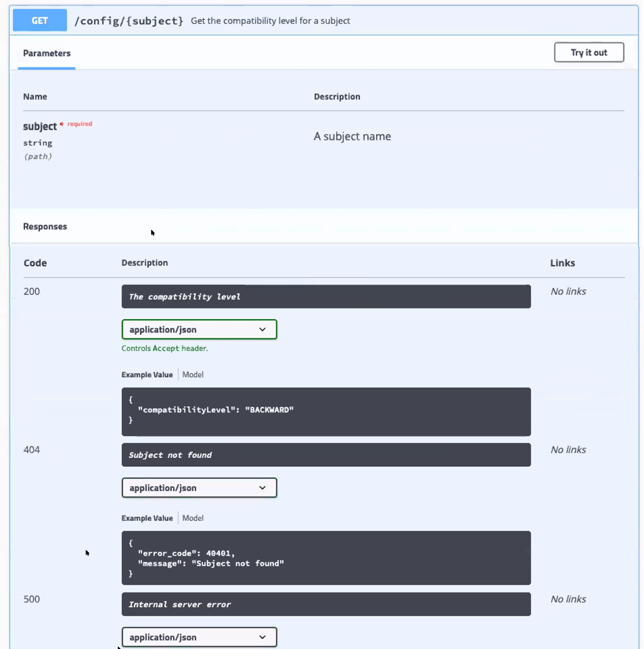This screenshot has width=644, height=649.
Task: Show Model tab for 404 response
Action: (193, 518)
